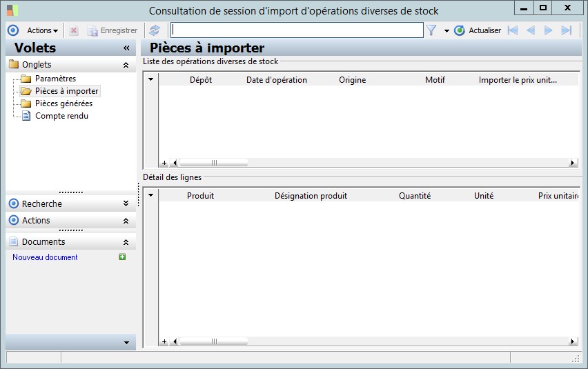Image resolution: width=588 pixels, height=369 pixels.
Task: Click the Enregistrer button
Action: click(112, 30)
